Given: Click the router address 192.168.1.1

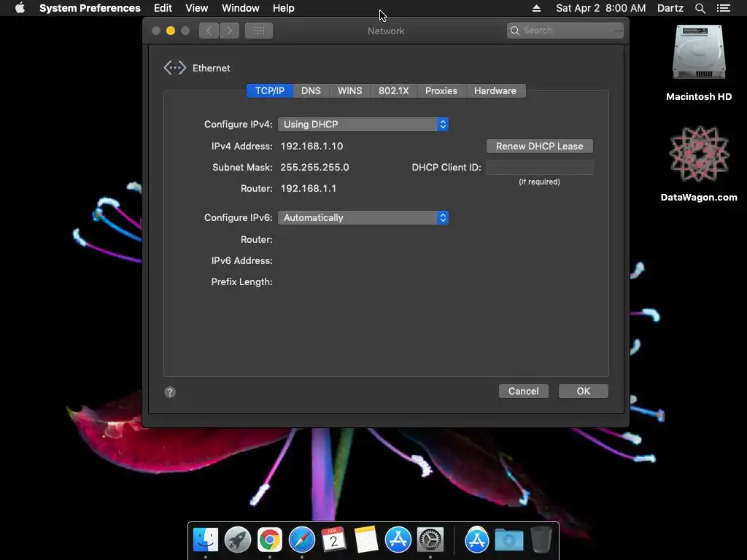Looking at the screenshot, I should (x=309, y=188).
